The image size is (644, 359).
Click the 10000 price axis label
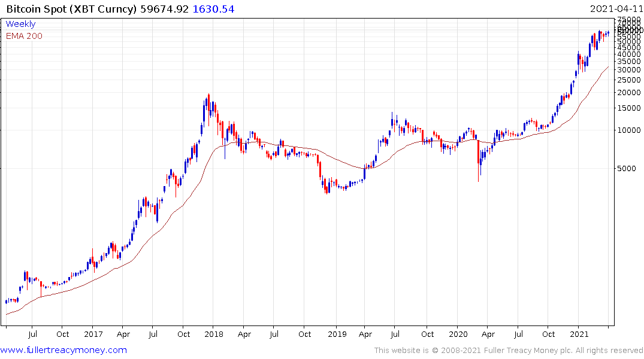(x=629, y=130)
